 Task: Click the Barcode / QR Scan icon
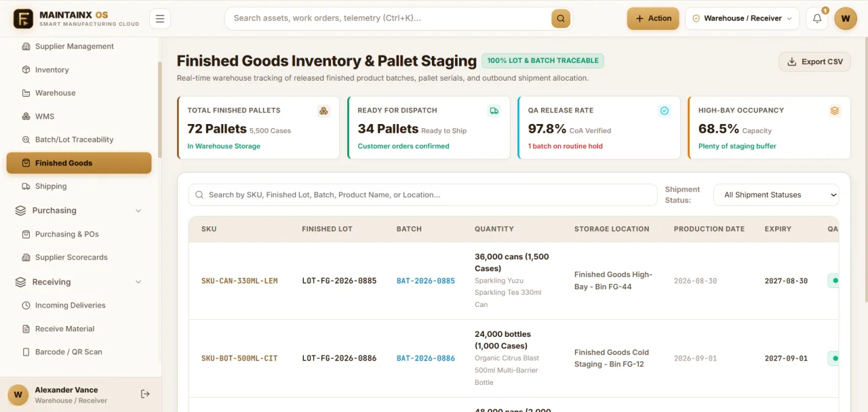pyautogui.click(x=26, y=352)
